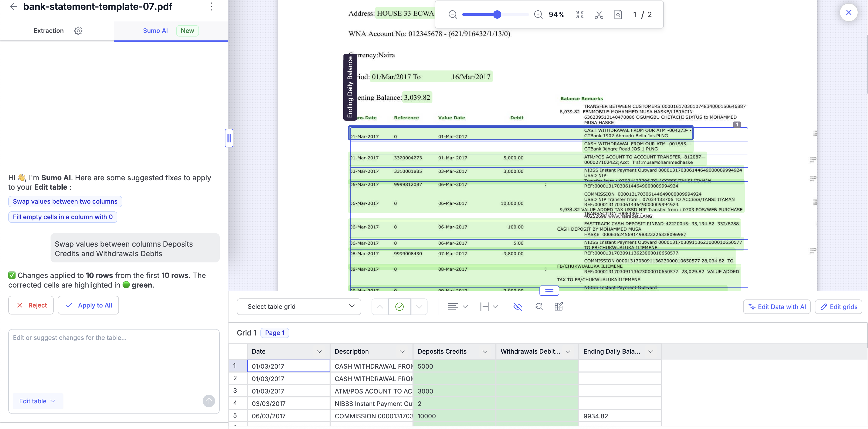Click the zoom in magnifier icon
Screen dimensions: 868x429
pyautogui.click(x=538, y=15)
